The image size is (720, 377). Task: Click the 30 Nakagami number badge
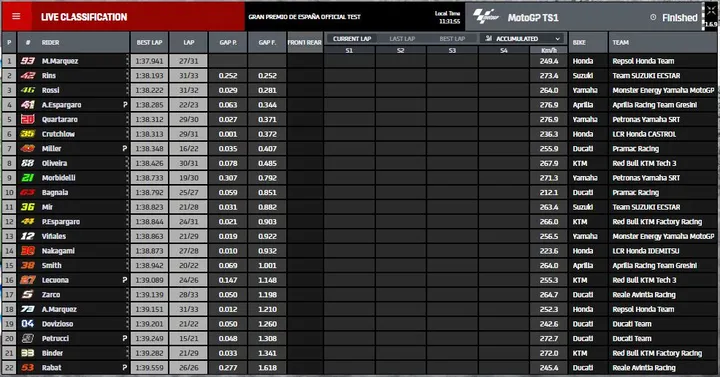pos(28,251)
